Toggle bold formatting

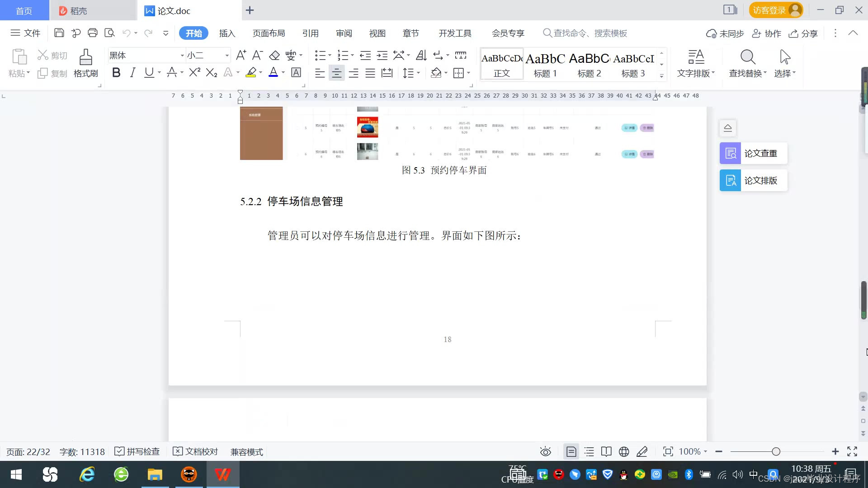point(116,73)
